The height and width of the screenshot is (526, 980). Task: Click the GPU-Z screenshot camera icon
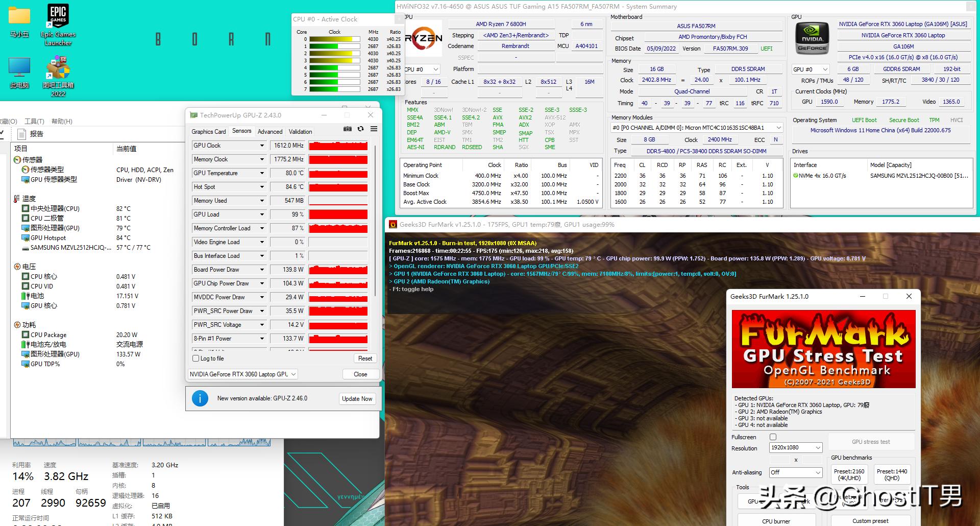pyautogui.click(x=348, y=129)
